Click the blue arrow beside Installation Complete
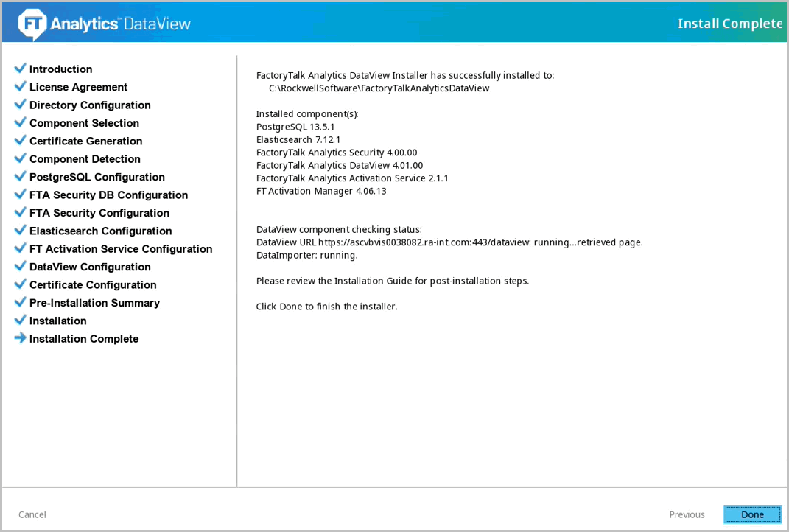Image resolution: width=789 pixels, height=532 pixels. coord(20,338)
